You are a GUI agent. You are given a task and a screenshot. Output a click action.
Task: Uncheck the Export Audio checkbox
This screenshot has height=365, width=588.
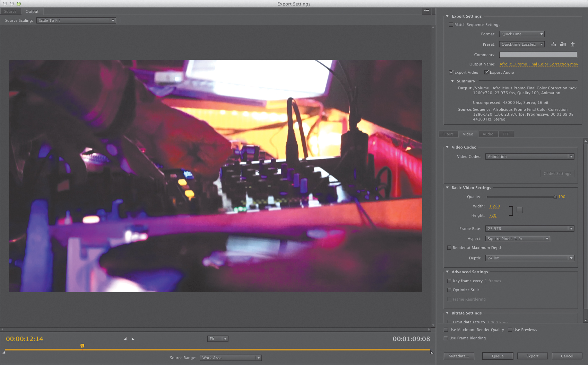(x=486, y=72)
